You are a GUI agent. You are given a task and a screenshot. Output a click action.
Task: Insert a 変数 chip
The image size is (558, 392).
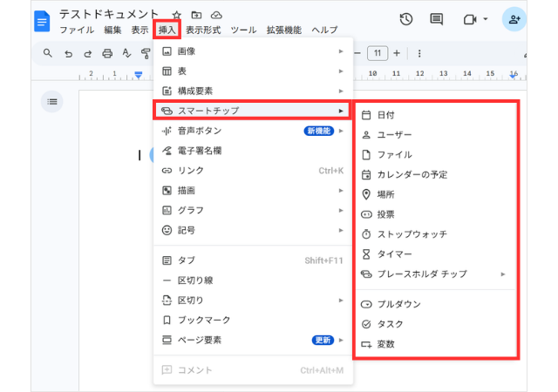click(x=436, y=344)
